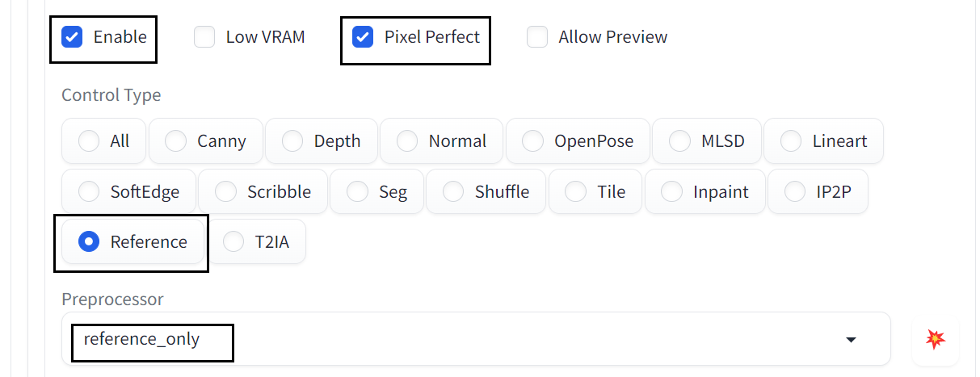Click the reference_only preprocessor field
Viewport: 980px width, 377px height.
click(476, 339)
